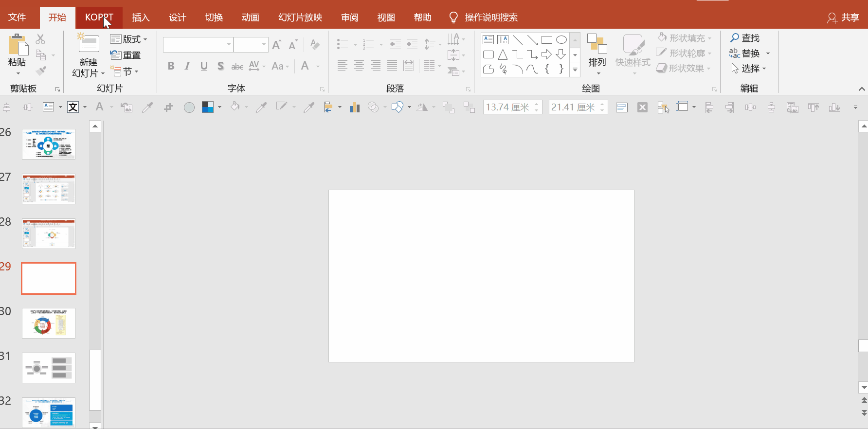Select the Oval shape in gallery
The width and height of the screenshot is (868, 429).
tap(561, 40)
